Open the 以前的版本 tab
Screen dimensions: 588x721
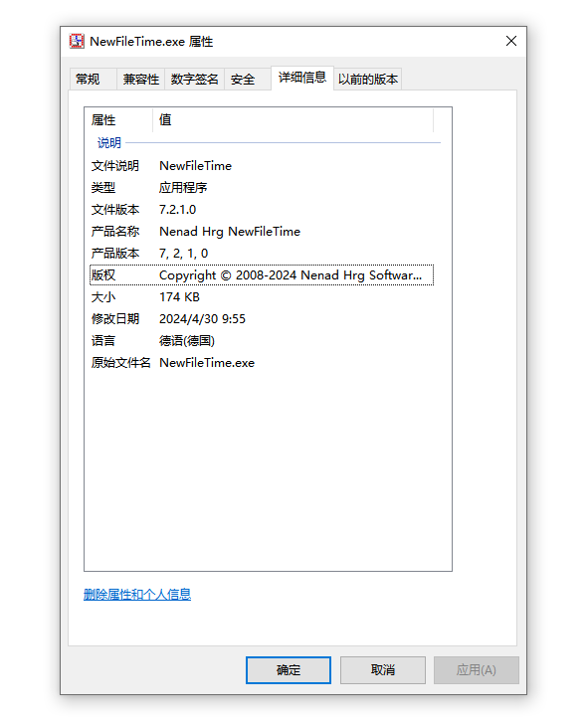367,80
